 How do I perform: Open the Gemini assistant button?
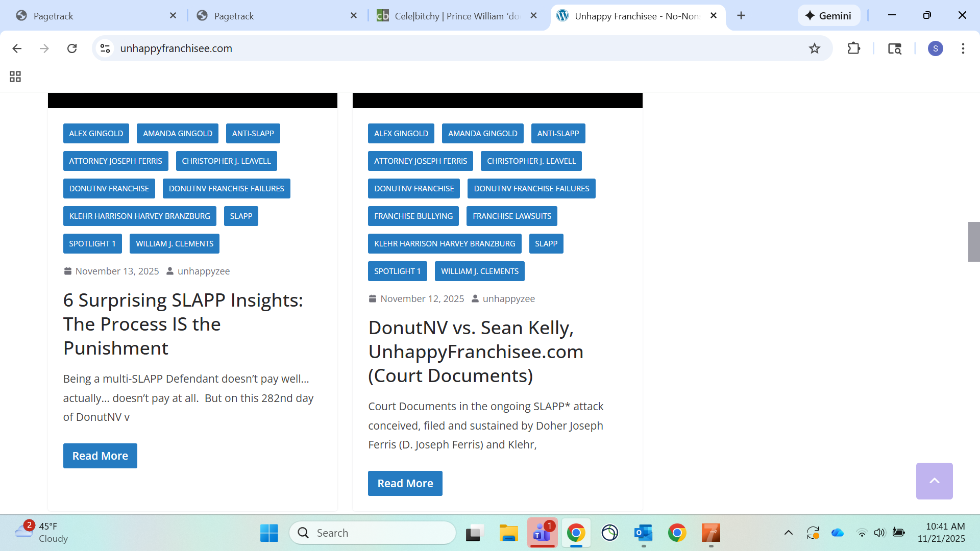coord(828,16)
